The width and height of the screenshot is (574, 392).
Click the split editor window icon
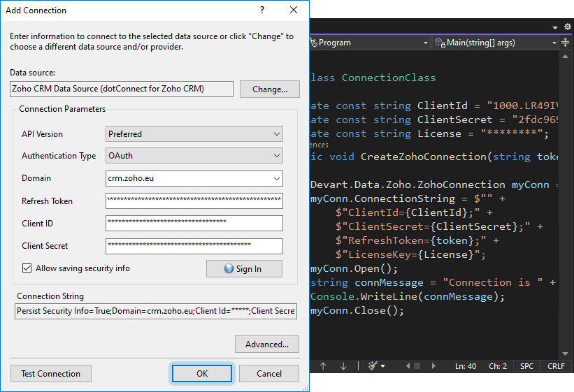565,43
